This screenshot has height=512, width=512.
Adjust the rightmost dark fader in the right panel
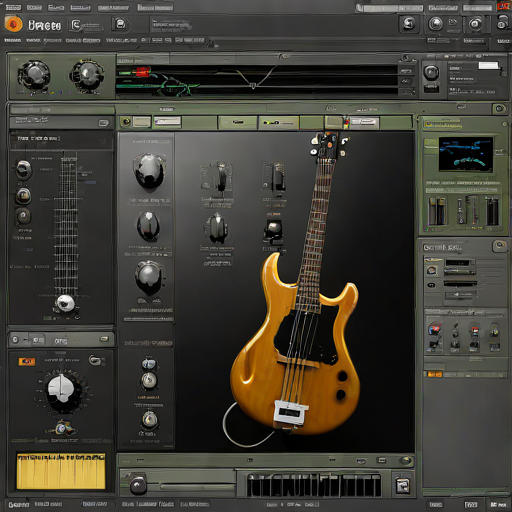tap(492, 211)
